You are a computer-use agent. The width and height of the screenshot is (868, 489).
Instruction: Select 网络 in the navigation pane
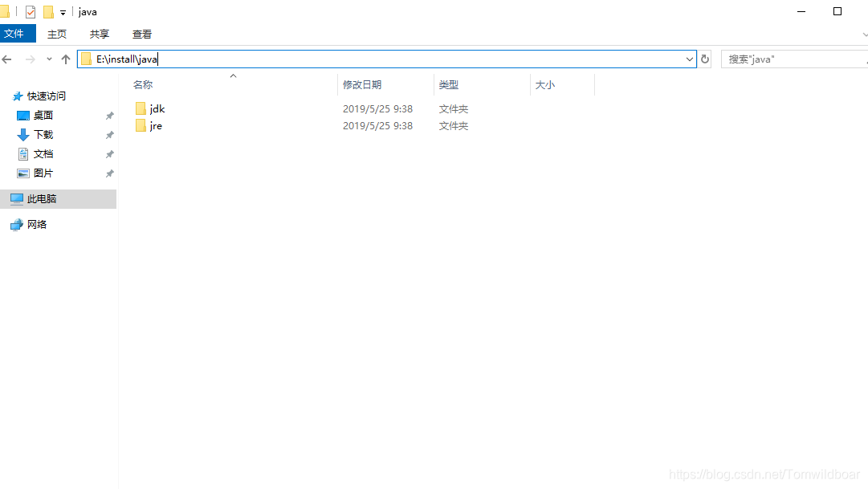coord(37,224)
